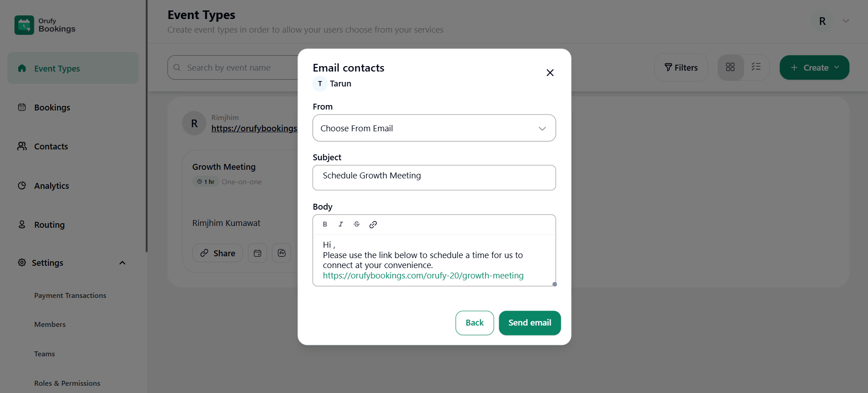868x393 pixels.
Task: Apply strikethrough to the body text
Action: coord(357,224)
